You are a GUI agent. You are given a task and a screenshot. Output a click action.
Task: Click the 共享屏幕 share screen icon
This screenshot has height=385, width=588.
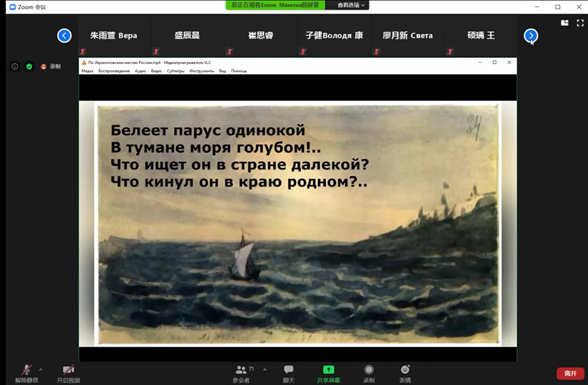click(329, 370)
